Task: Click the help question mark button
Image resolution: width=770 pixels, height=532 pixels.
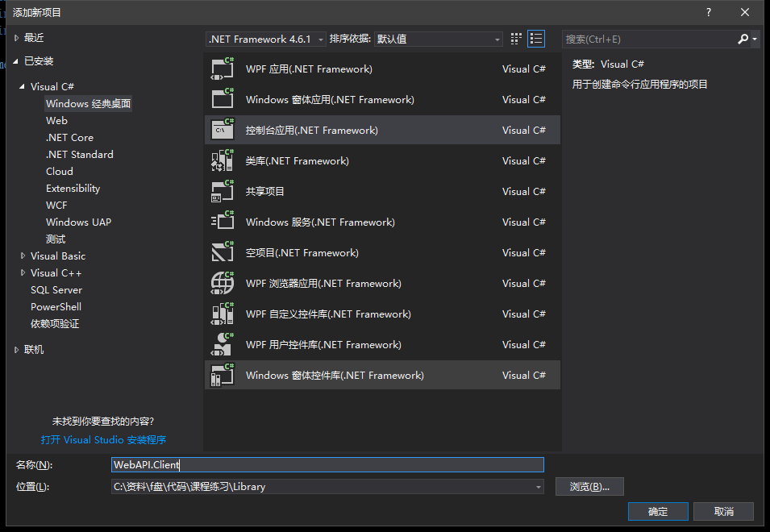Action: tap(709, 12)
